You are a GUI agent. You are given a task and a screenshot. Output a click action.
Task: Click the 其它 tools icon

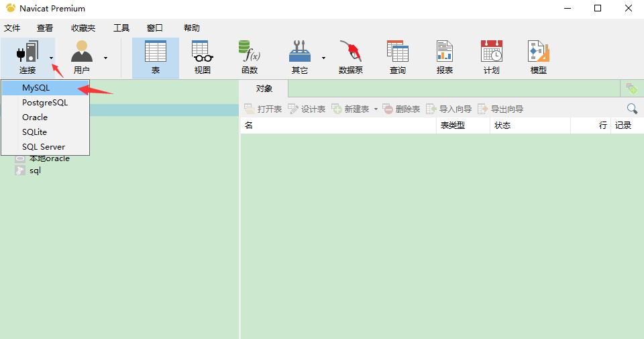300,52
